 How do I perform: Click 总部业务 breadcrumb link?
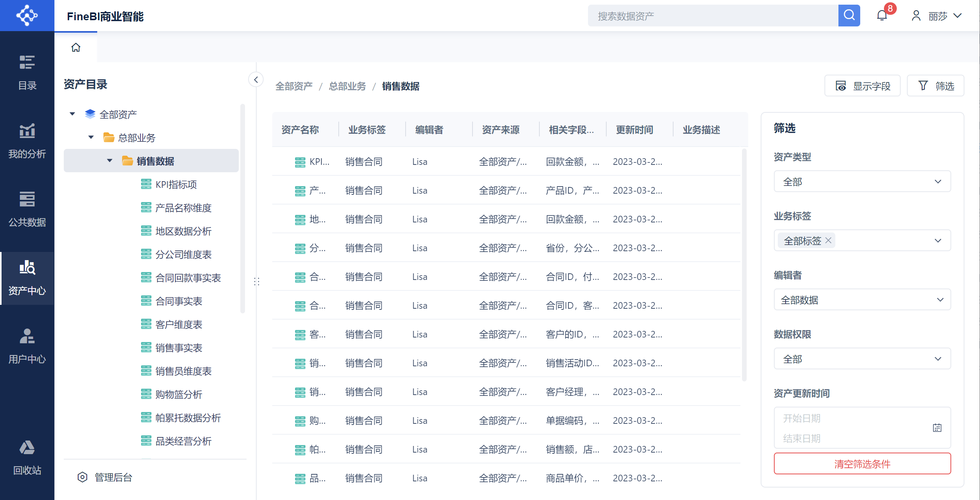point(347,86)
